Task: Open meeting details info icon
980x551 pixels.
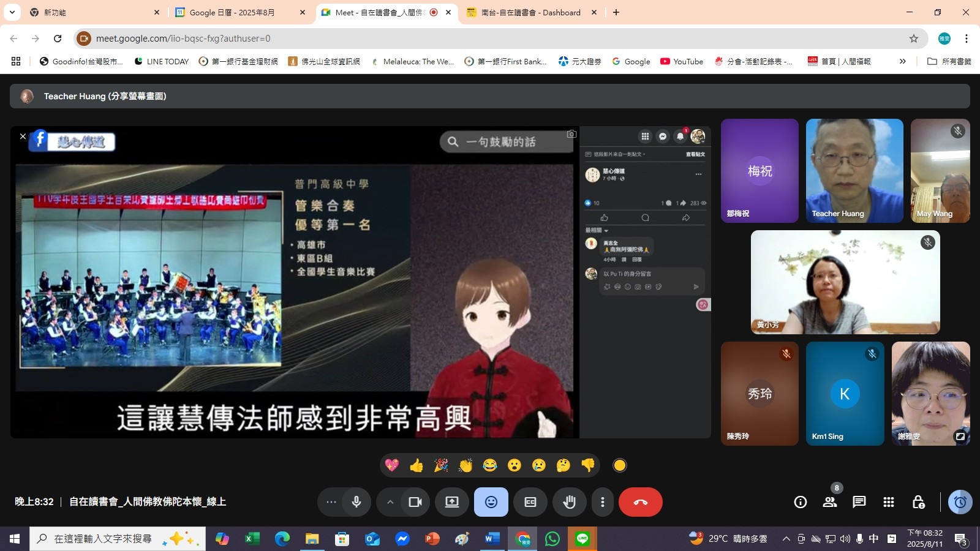Action: pyautogui.click(x=801, y=502)
